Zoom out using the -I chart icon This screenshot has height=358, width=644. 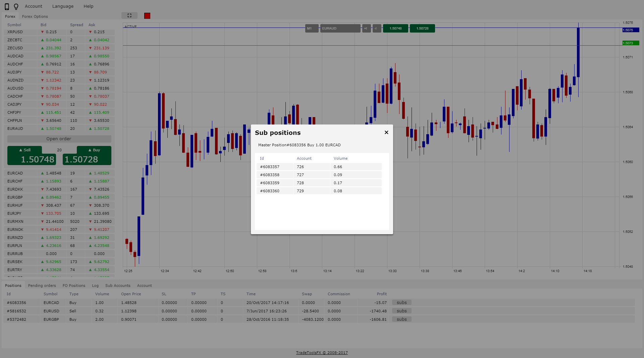(x=376, y=28)
